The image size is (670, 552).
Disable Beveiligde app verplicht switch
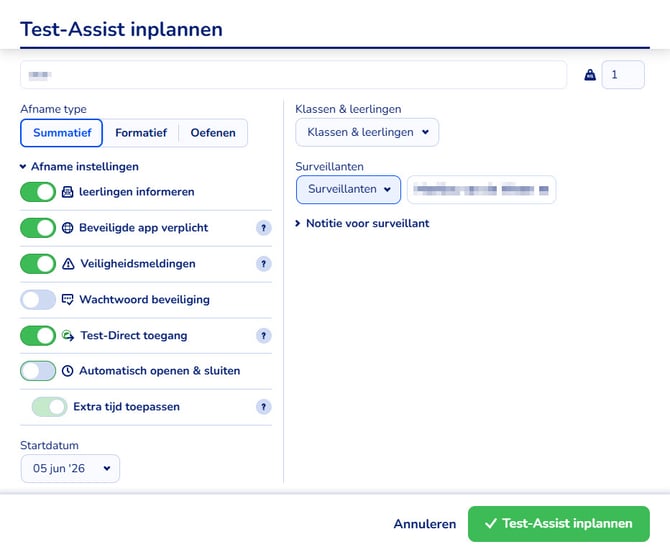(38, 228)
